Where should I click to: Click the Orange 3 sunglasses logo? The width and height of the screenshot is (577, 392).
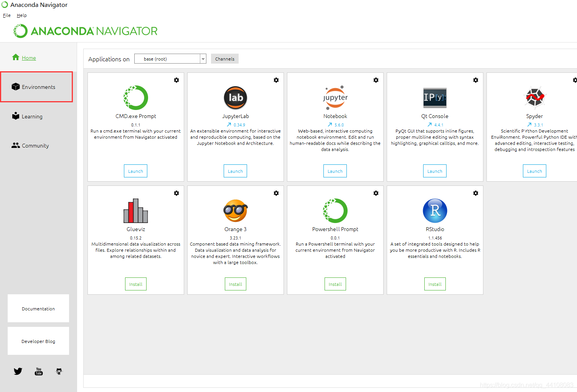(x=236, y=210)
